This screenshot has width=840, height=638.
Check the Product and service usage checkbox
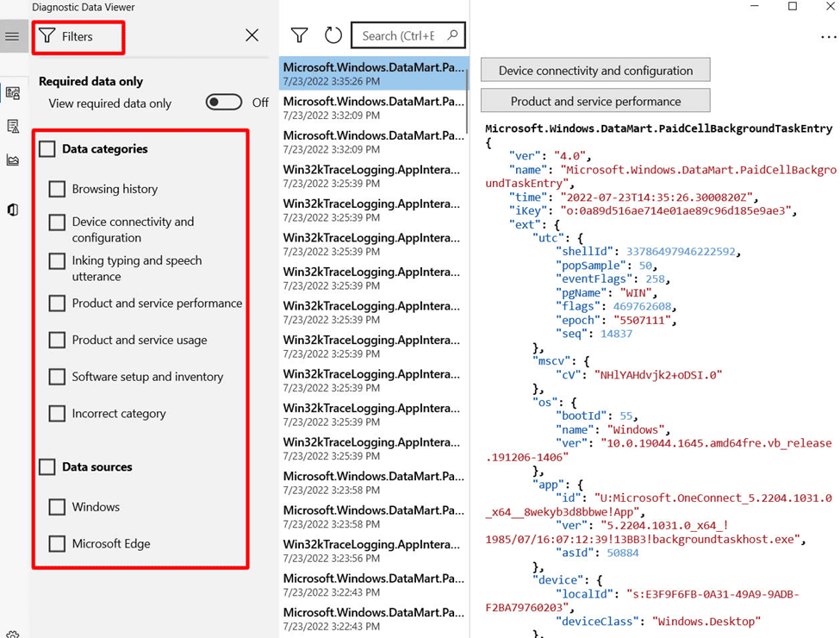pos(57,340)
